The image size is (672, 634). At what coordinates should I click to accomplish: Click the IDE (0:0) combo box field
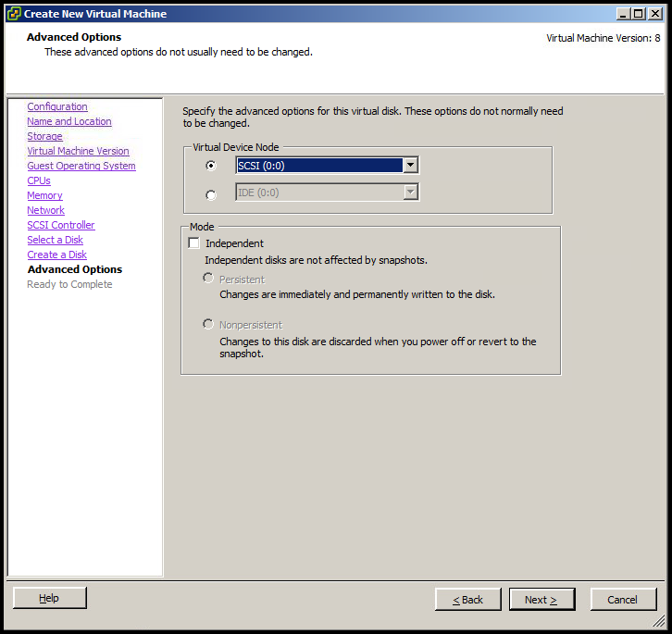(x=328, y=192)
